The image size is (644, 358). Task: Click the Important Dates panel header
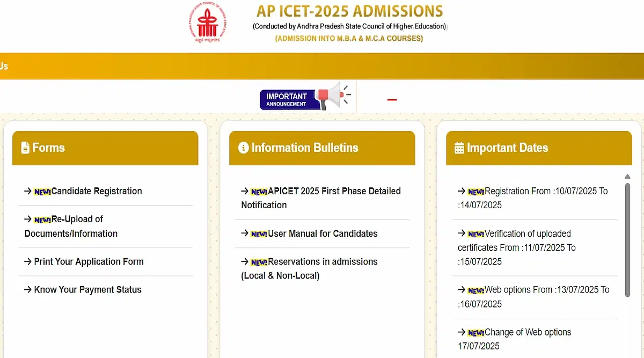539,148
